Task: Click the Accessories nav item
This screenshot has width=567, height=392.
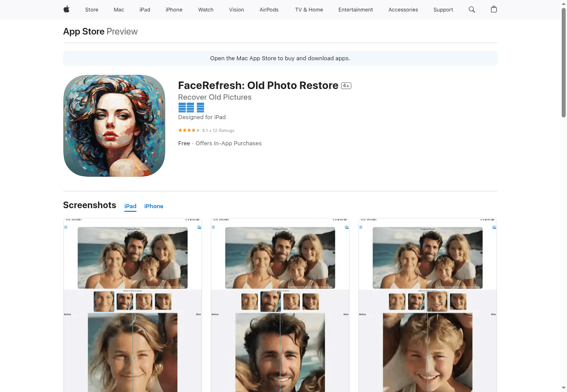Action: coord(403,9)
